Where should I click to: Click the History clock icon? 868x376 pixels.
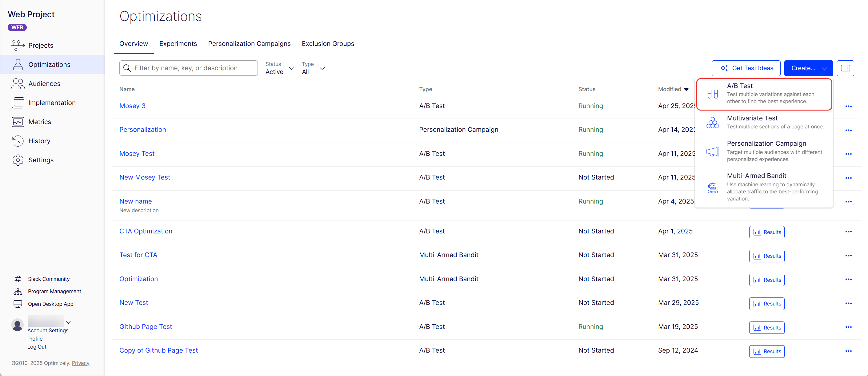[18, 141]
